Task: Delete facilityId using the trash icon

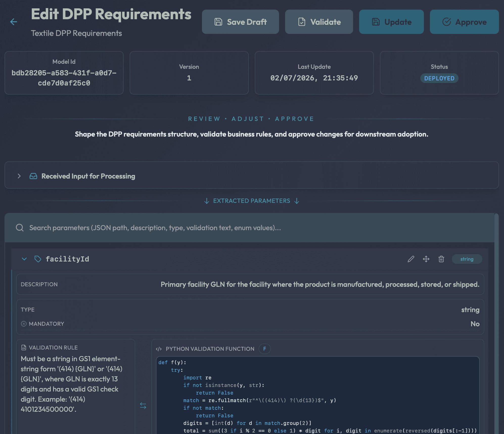Action: click(441, 259)
